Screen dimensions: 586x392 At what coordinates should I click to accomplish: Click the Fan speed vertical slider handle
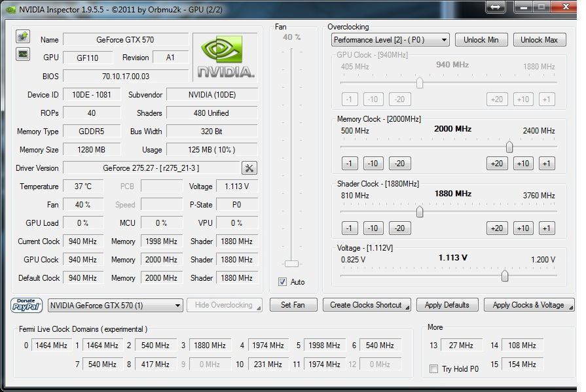click(x=291, y=264)
